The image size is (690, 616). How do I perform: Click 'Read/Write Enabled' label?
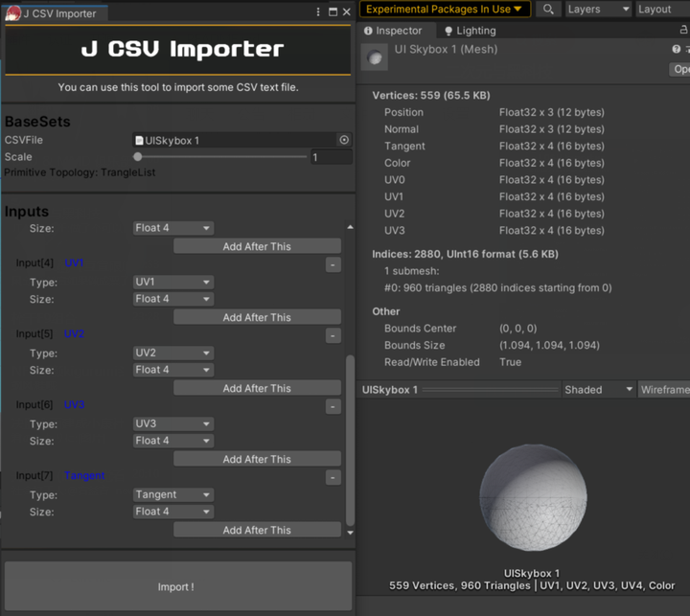431,362
